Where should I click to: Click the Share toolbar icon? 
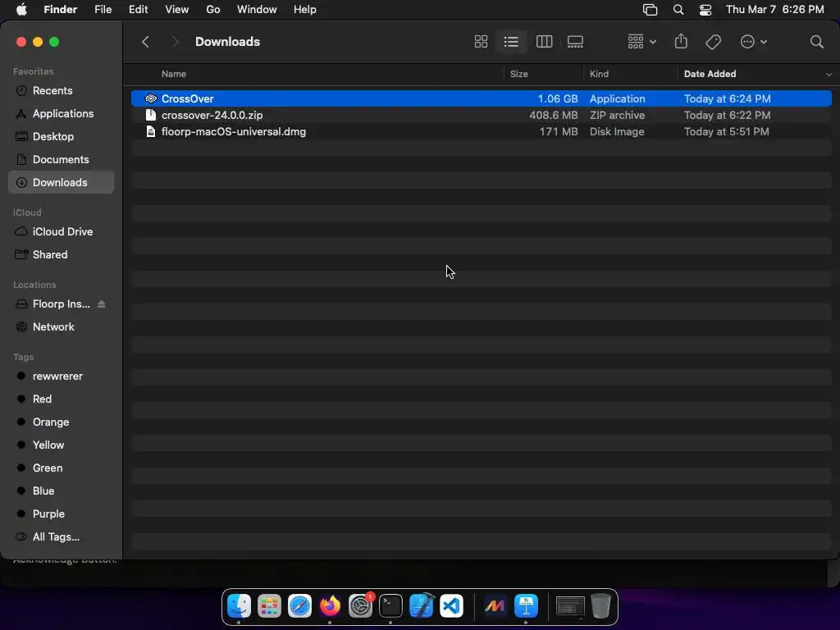pos(681,41)
